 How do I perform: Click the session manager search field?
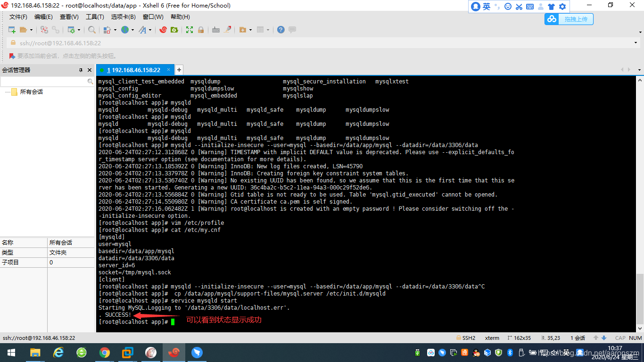click(44, 82)
